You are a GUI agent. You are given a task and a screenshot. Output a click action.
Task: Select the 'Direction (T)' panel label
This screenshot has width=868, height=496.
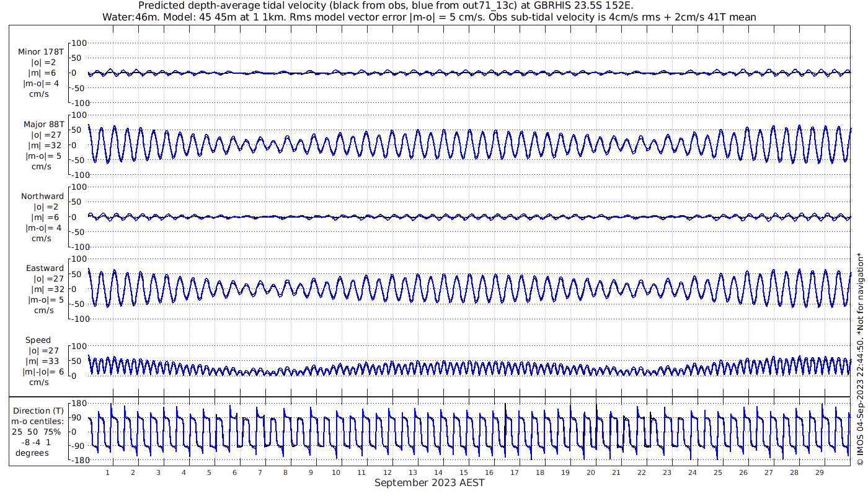click(x=38, y=410)
